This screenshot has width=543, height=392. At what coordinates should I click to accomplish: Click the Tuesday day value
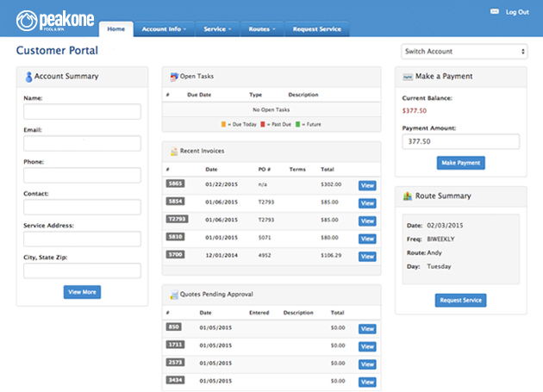(439, 266)
